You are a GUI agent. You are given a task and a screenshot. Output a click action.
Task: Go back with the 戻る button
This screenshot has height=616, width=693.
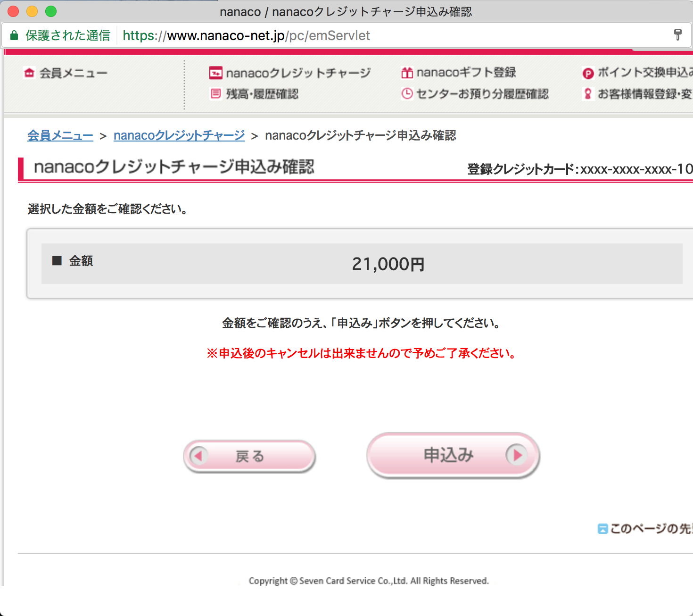coord(249,456)
